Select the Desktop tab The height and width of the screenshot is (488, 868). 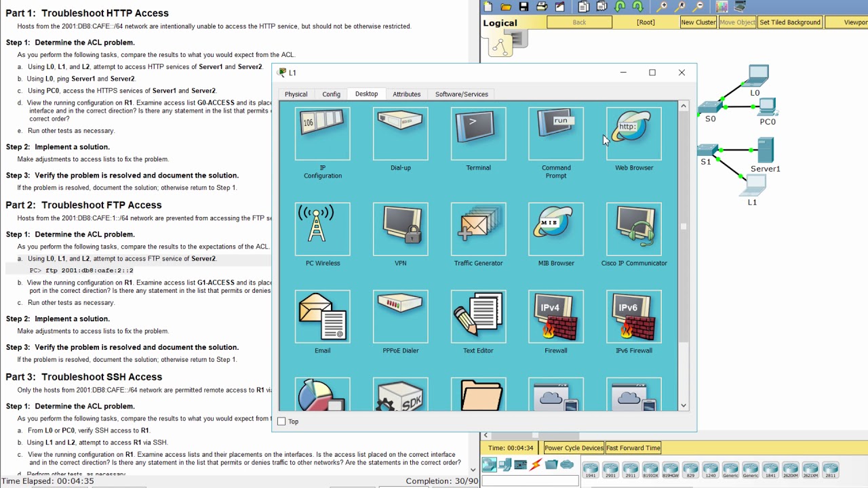coord(366,94)
